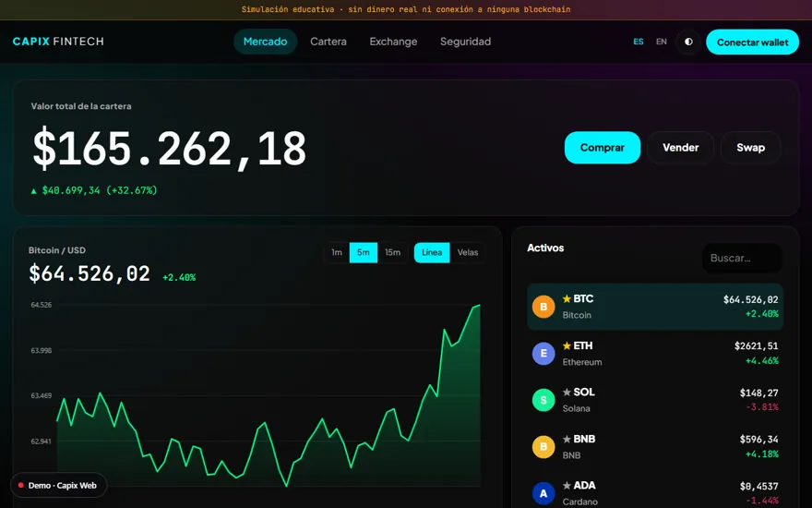Screen dimensions: 812x508
Task: Select the 15m chart interval
Action: coord(392,252)
